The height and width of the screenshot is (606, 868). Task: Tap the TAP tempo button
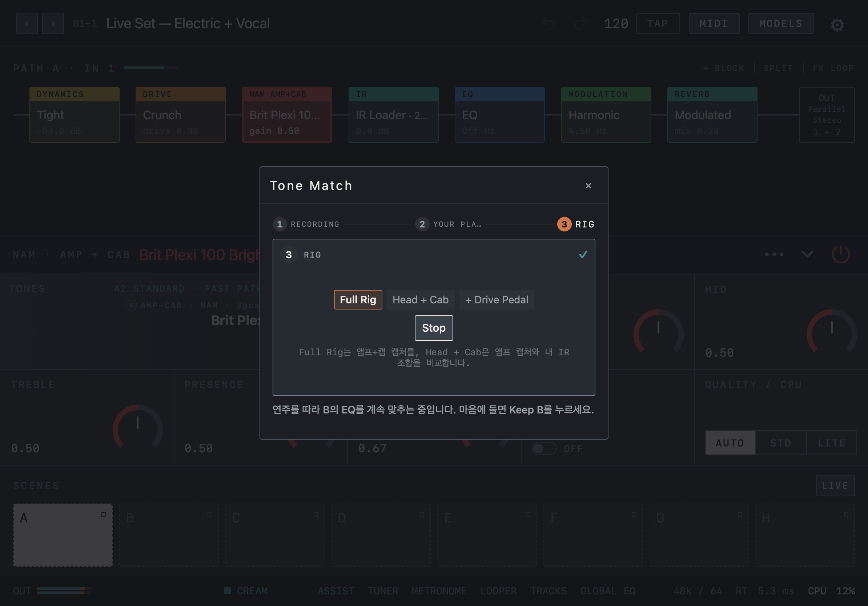coord(658,23)
